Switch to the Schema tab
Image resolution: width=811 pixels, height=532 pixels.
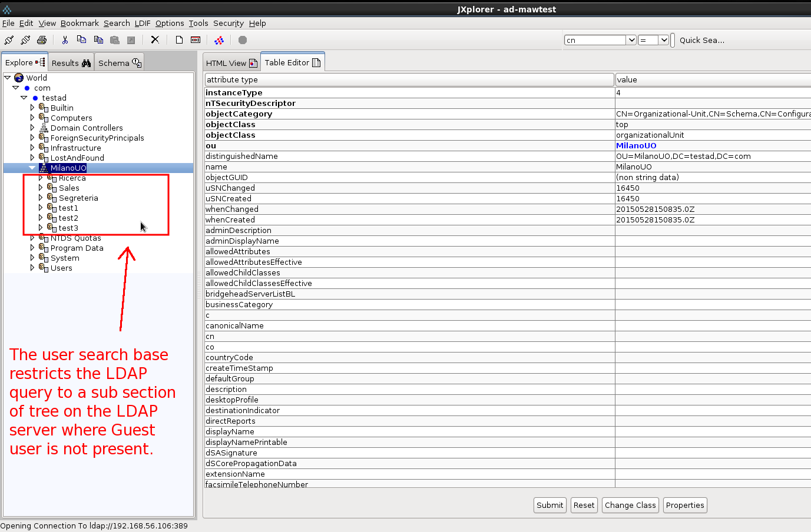120,63
